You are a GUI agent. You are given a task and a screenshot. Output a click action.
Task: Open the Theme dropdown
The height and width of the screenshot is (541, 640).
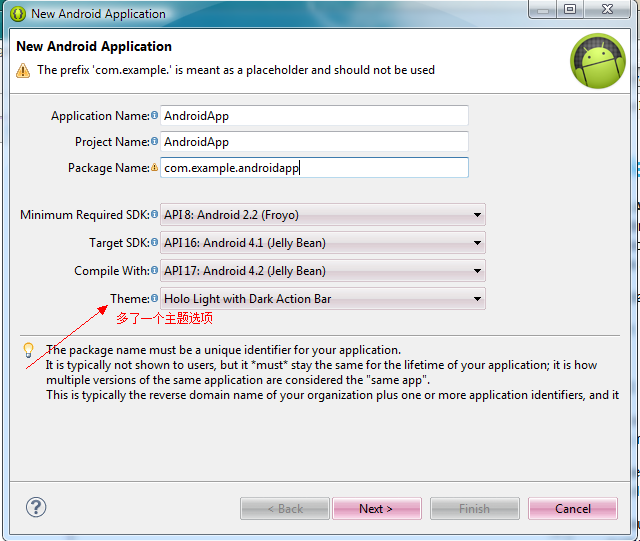point(322,299)
